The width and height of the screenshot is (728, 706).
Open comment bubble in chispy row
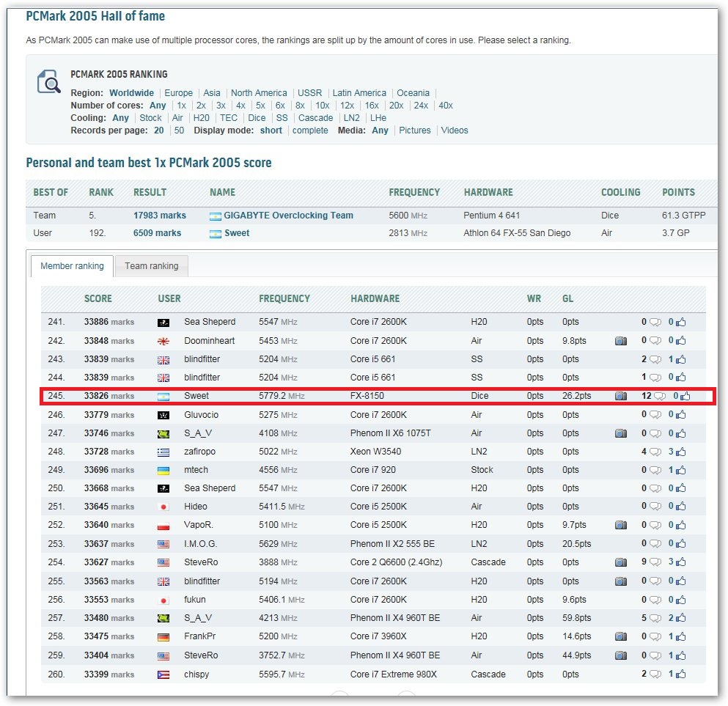(x=655, y=674)
